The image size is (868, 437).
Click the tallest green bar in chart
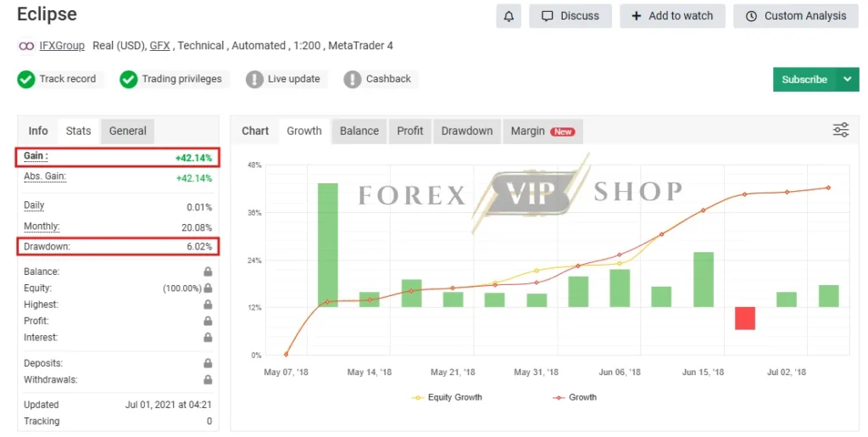click(x=328, y=245)
